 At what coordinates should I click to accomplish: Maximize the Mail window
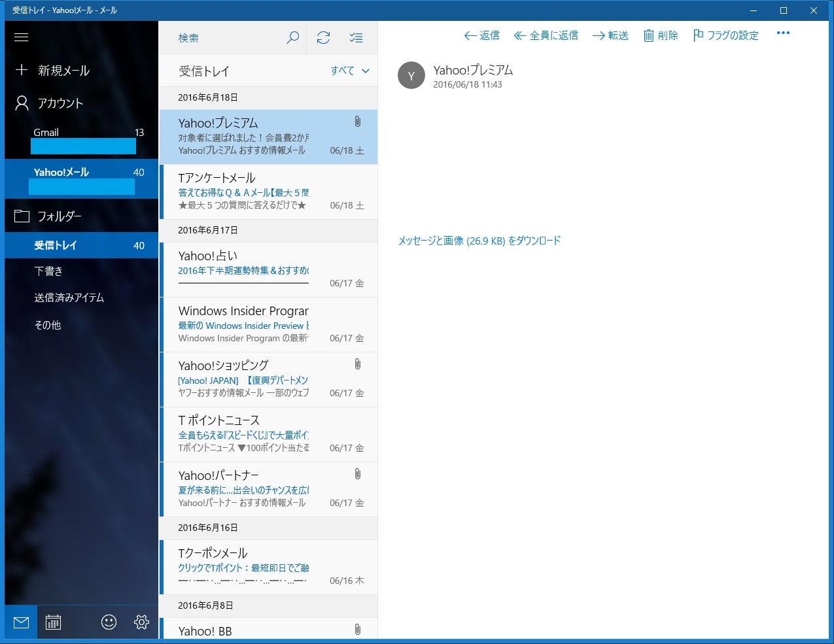784,10
